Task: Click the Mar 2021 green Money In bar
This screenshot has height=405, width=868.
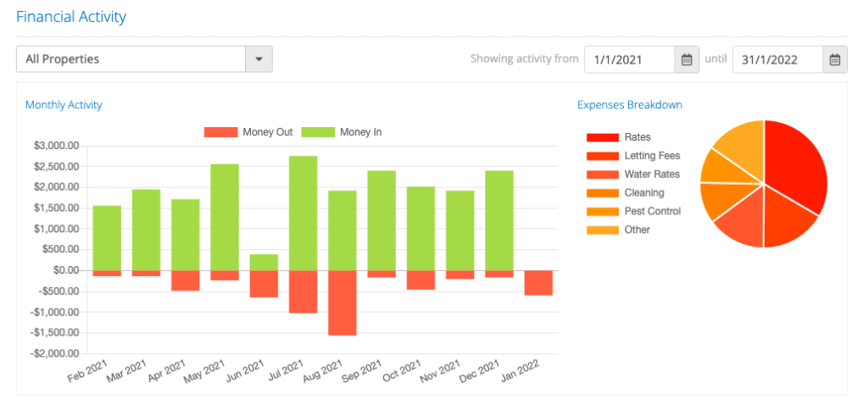Action: coord(146,230)
